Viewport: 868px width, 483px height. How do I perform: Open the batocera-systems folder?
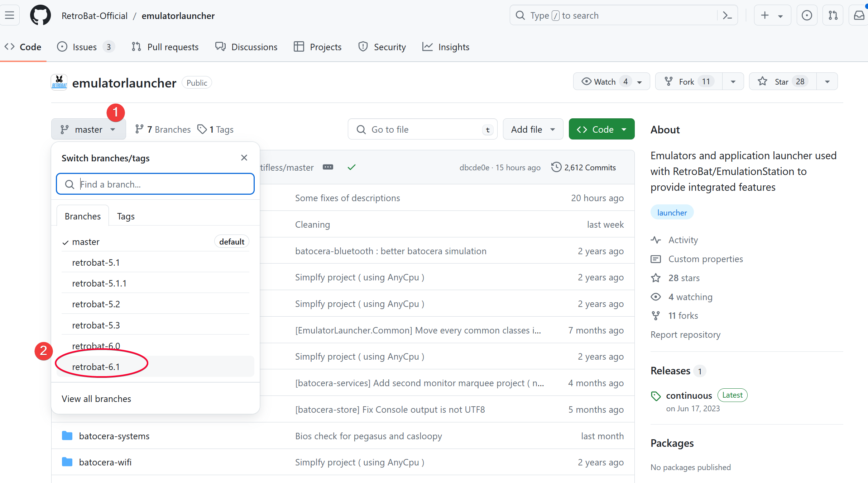pyautogui.click(x=114, y=436)
